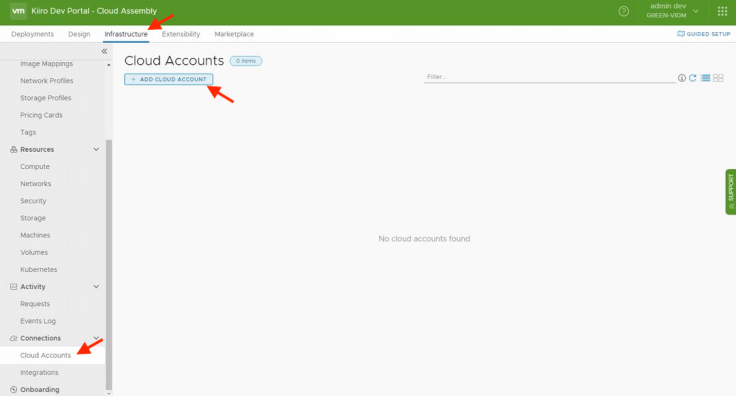Open Storage Profiles

[x=46, y=98]
